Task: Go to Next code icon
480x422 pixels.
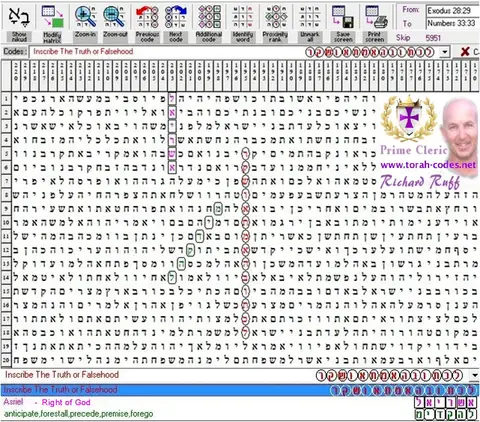Action: click(176, 16)
